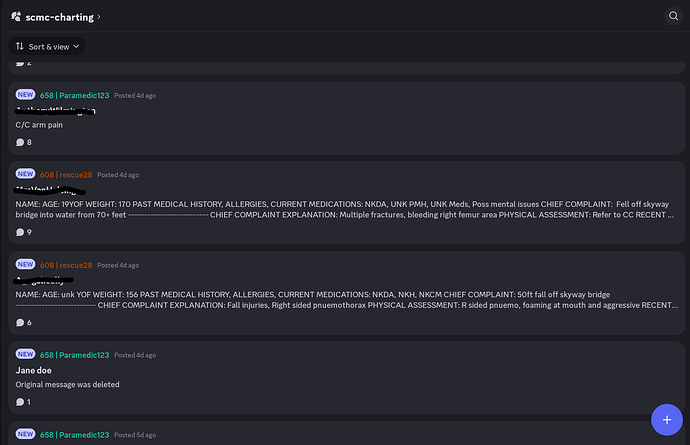This screenshot has width=690, height=445.
Task: Open the C/C arm pain post
Action: click(346, 118)
